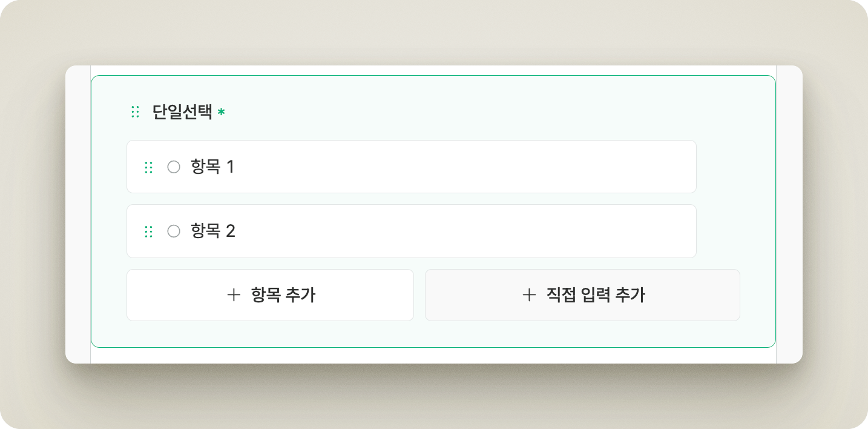Grab the drag handle beside 단일선택 title
Screen dimensions: 868x429
pos(136,112)
